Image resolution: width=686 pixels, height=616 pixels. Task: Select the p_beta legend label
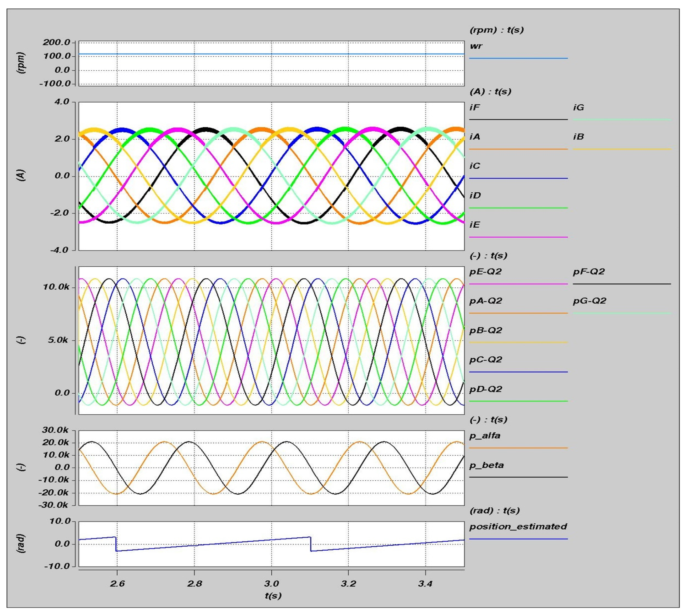point(486,465)
